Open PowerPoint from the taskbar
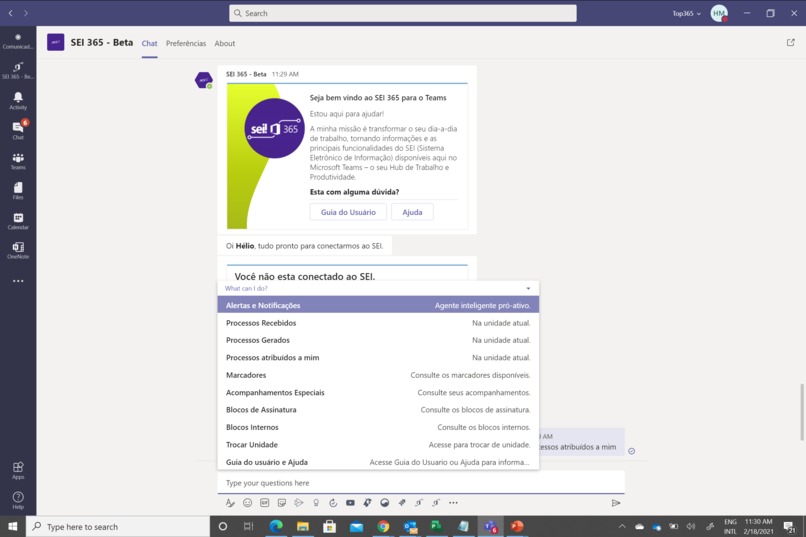 pos(517,526)
